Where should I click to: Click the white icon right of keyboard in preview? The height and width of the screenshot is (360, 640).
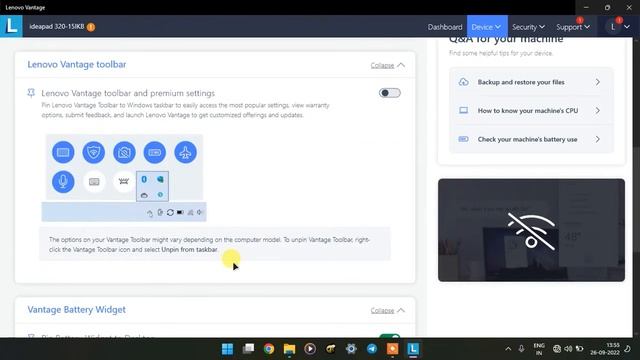(124, 182)
